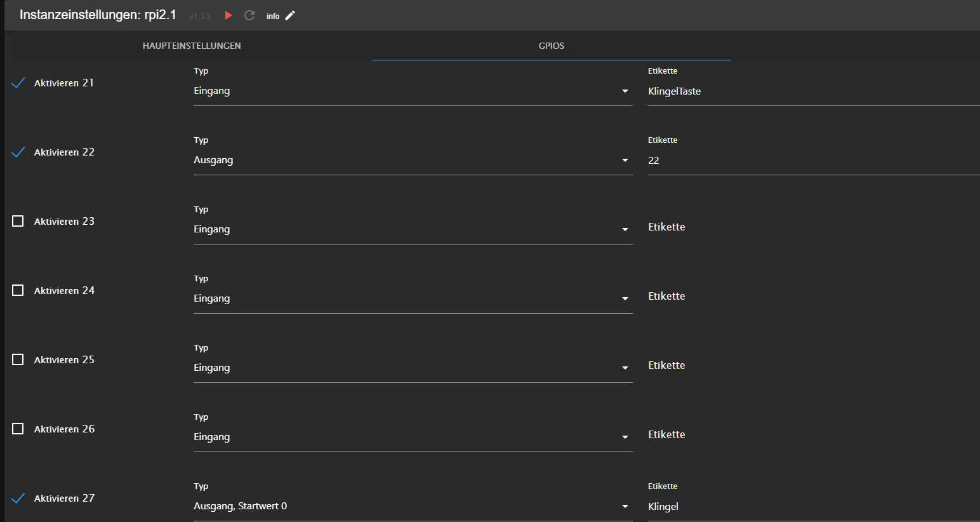
Task: Disable the Aktivieren 22 checkbox
Action: point(18,152)
